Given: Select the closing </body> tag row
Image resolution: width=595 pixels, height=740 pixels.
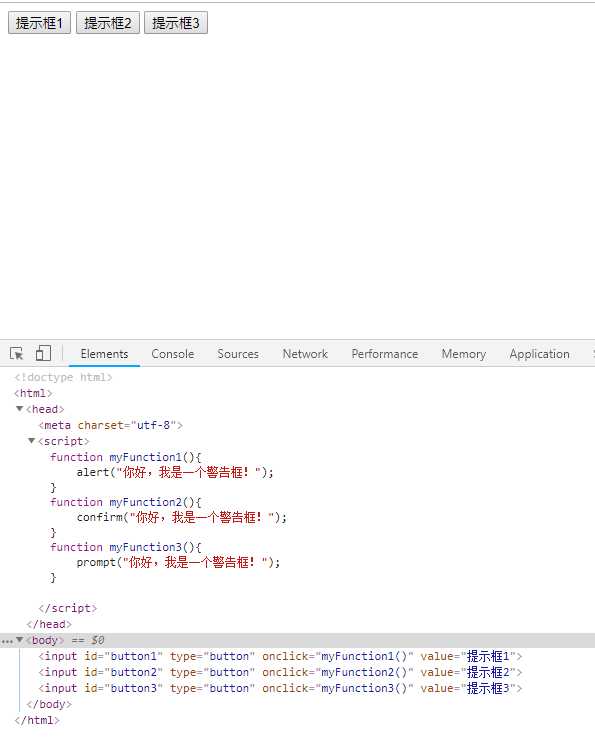Looking at the screenshot, I should point(49,704).
